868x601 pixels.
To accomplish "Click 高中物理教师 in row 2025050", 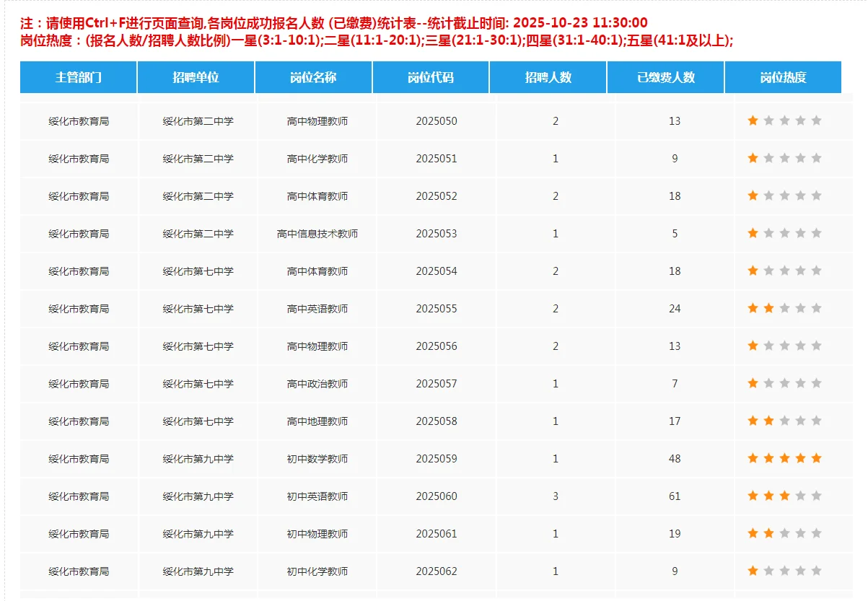I will click(317, 121).
